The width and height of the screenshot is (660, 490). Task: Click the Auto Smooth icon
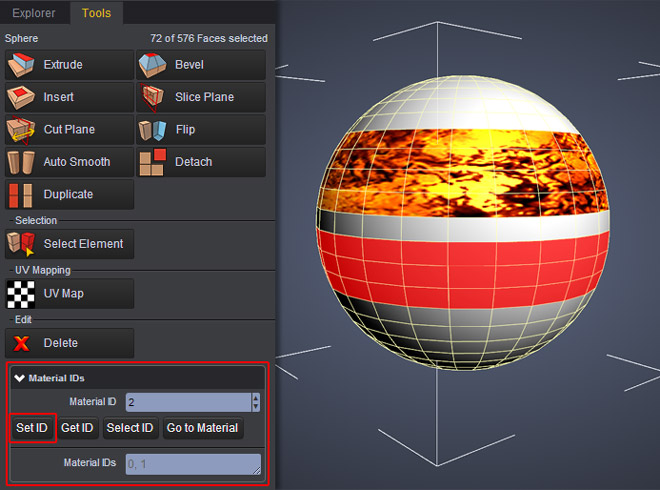pos(21,162)
